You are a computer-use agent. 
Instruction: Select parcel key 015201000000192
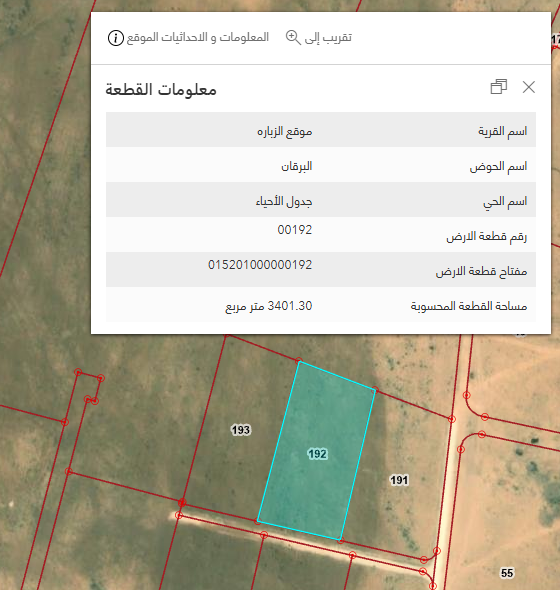260,265
